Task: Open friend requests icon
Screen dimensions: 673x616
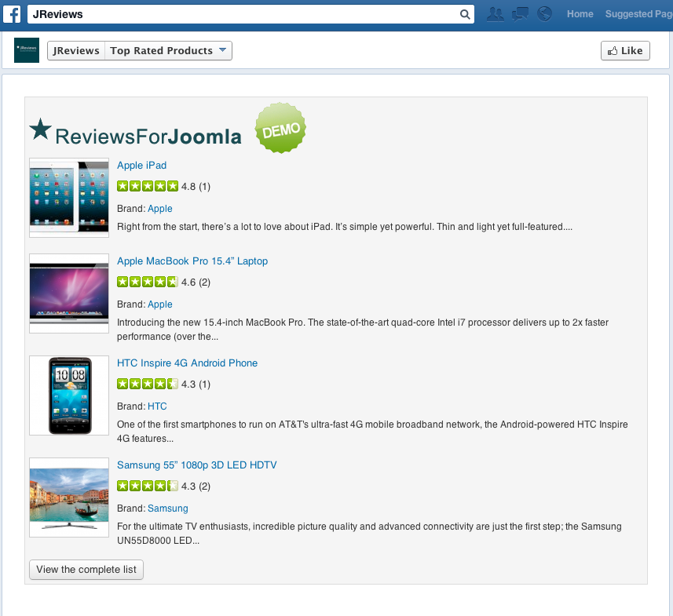Action: pyautogui.click(x=495, y=14)
